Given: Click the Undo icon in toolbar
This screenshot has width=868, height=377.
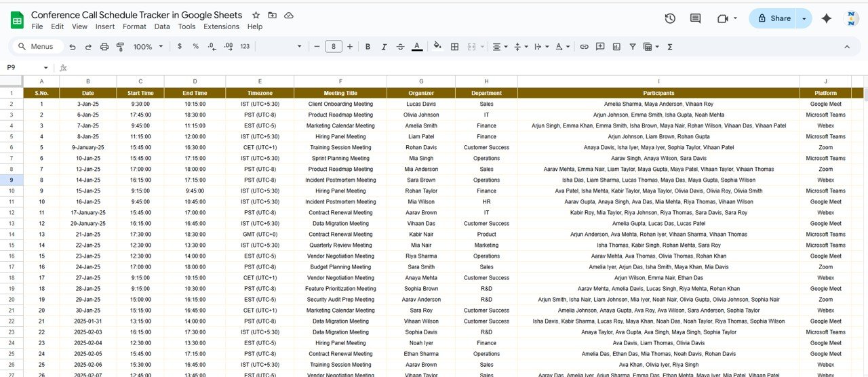Looking at the screenshot, I should [73, 47].
